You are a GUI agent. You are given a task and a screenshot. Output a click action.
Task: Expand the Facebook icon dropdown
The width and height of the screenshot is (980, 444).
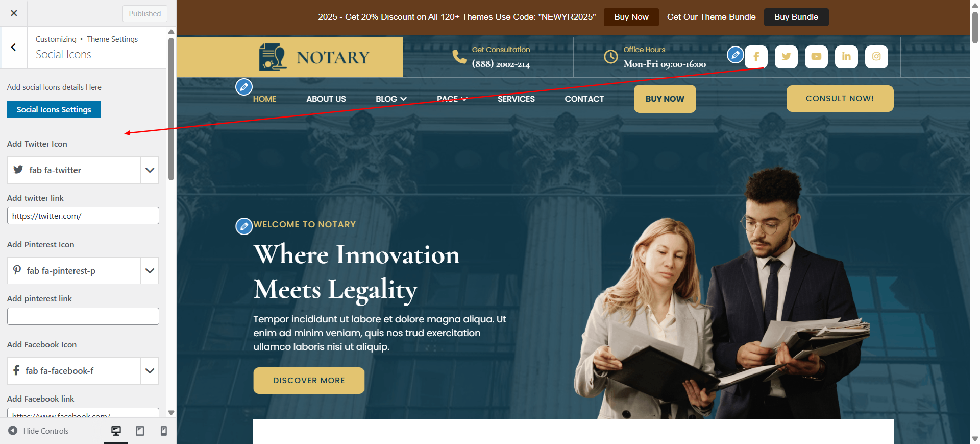(x=150, y=371)
